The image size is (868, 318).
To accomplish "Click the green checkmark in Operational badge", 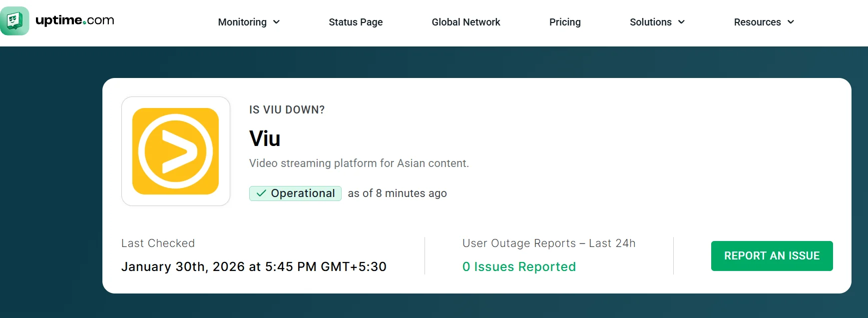I will [261, 193].
